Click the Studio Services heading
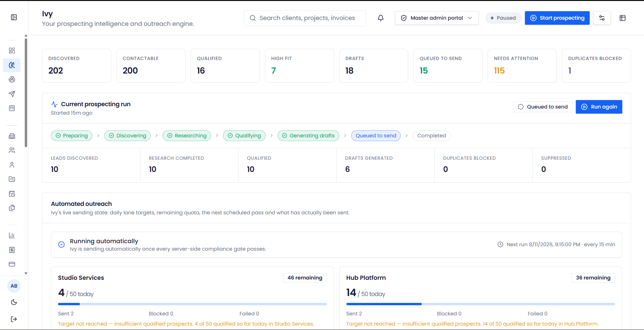The image size is (644, 330). tap(81, 278)
